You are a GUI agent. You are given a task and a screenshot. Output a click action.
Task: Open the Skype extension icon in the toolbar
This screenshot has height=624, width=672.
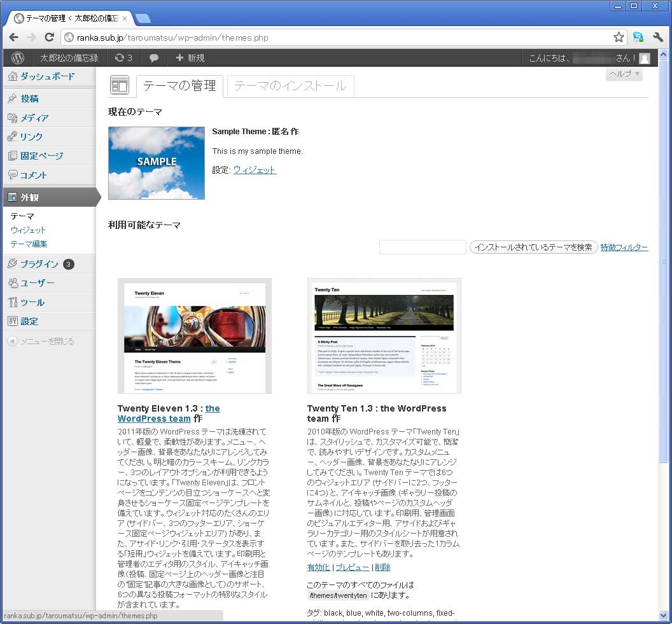(638, 38)
